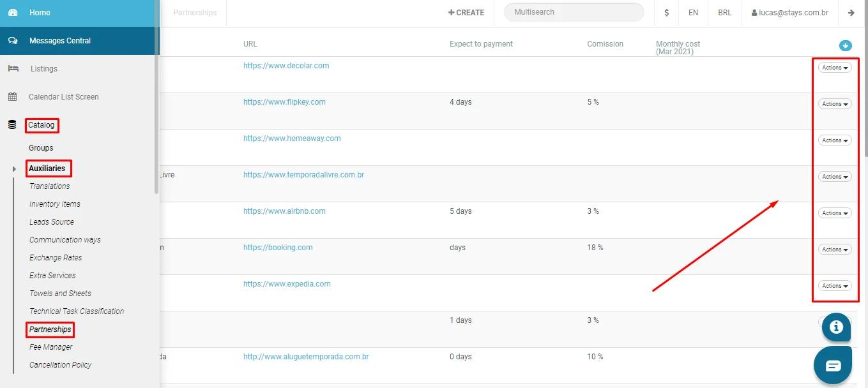
Task: Click the Listings bed icon
Action: 13,69
